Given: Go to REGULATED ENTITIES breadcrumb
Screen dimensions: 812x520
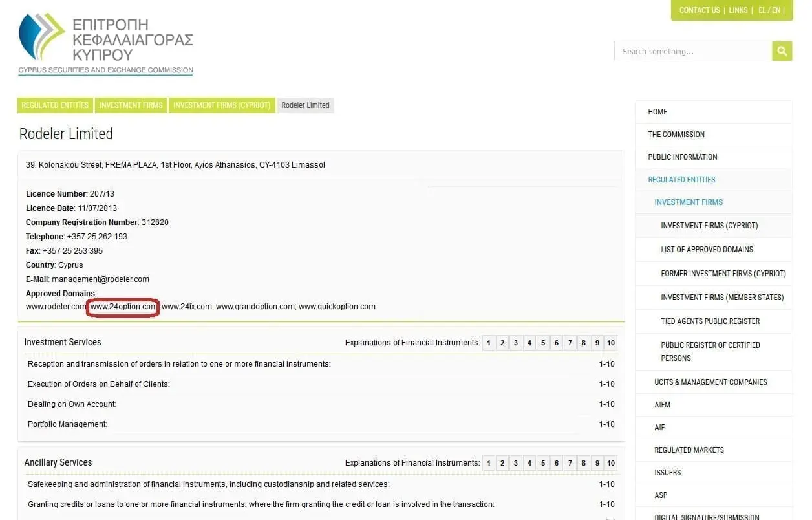Looking at the screenshot, I should tap(55, 105).
